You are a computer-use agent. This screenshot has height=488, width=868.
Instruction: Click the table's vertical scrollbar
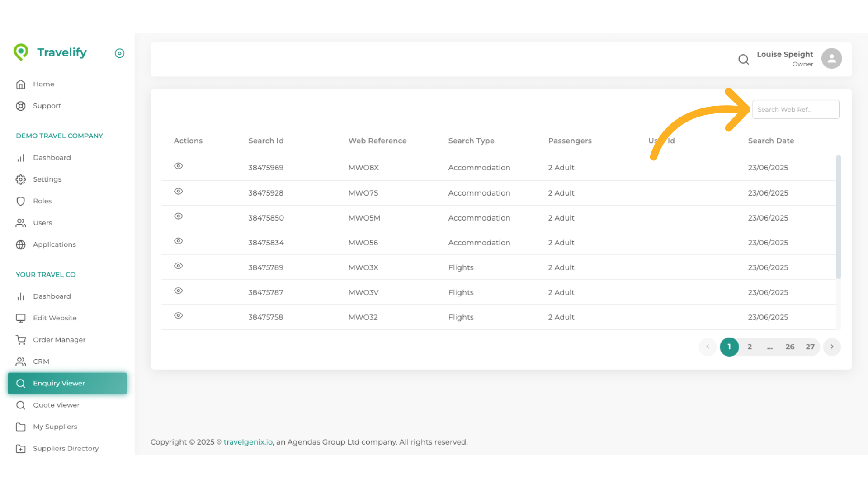pyautogui.click(x=838, y=217)
